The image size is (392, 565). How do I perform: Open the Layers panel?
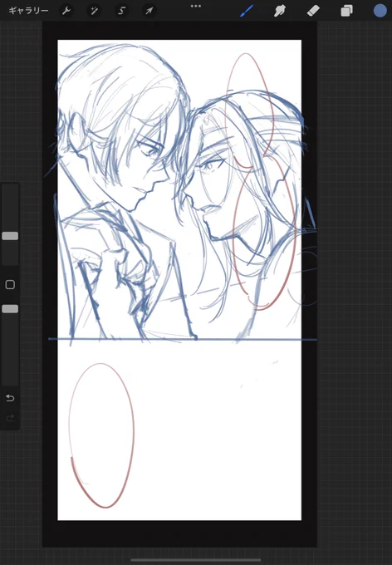[x=346, y=11]
